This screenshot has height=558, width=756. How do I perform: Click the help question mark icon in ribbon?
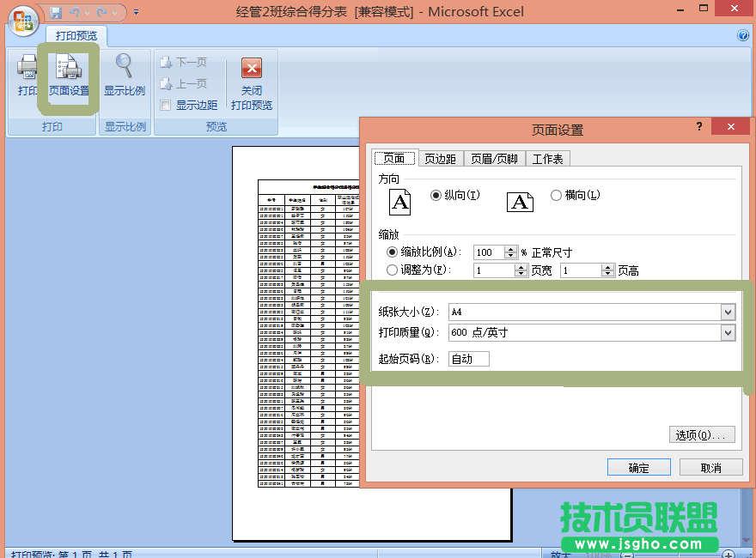coord(743,36)
